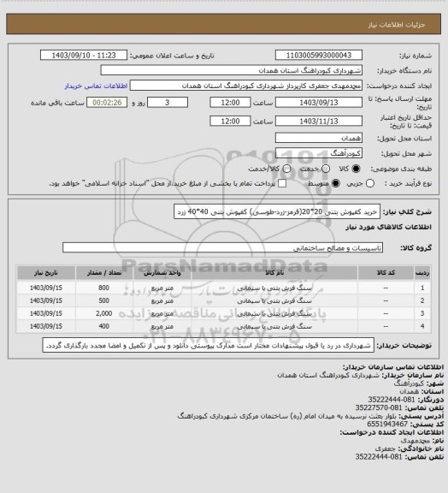Choose the جزیی purchase type radio
This screenshot has width=448, height=493.
click(370, 184)
